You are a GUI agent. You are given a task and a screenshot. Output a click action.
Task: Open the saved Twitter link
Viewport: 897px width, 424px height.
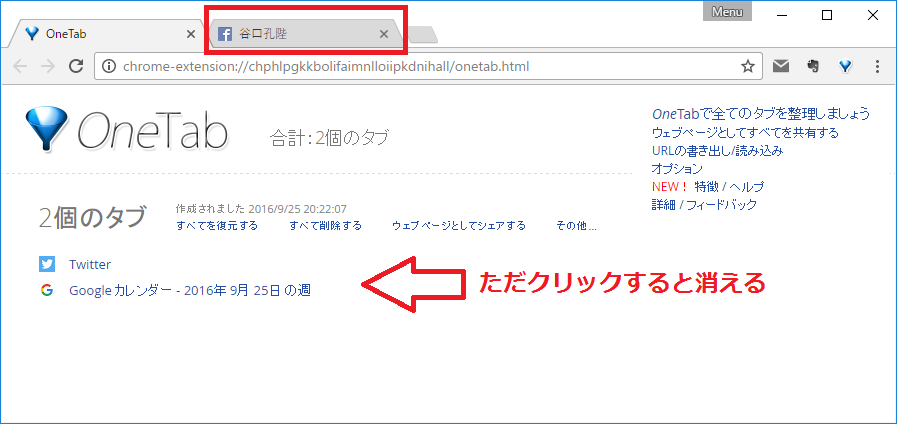click(x=90, y=264)
